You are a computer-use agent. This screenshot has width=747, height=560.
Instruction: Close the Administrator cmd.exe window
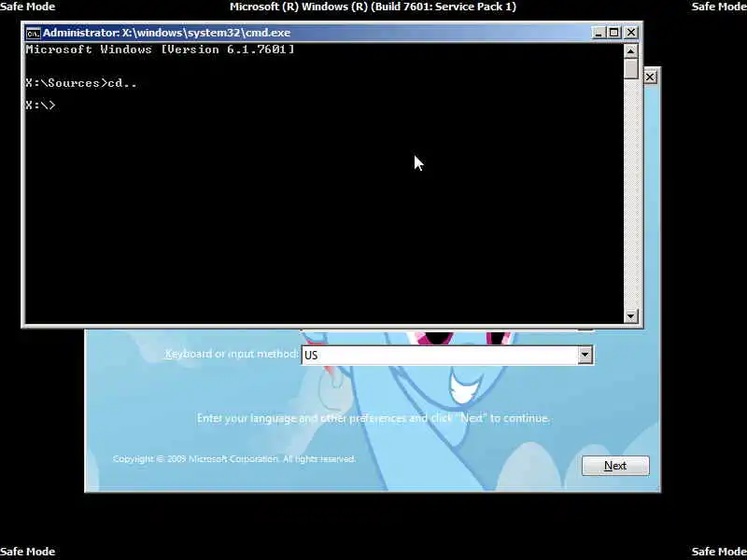pyautogui.click(x=631, y=33)
